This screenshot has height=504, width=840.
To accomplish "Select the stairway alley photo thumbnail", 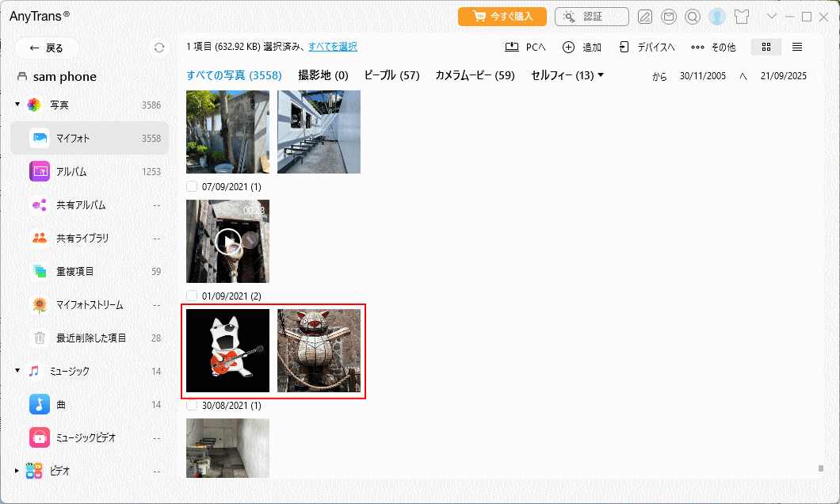I will [319, 132].
